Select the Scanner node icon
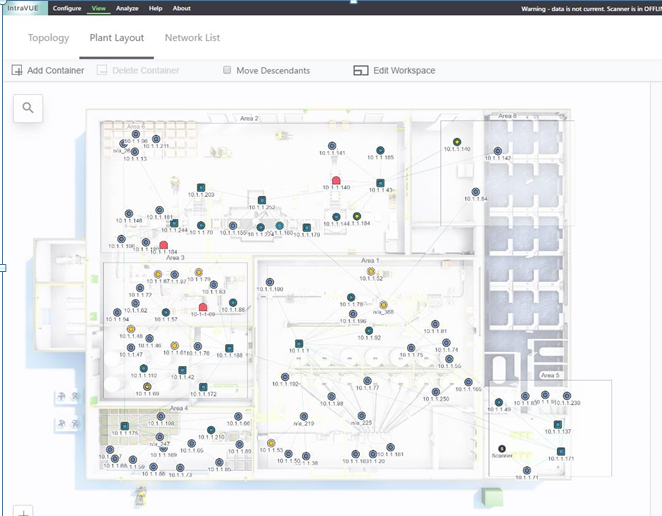This screenshot has width=662, height=516. (502, 448)
